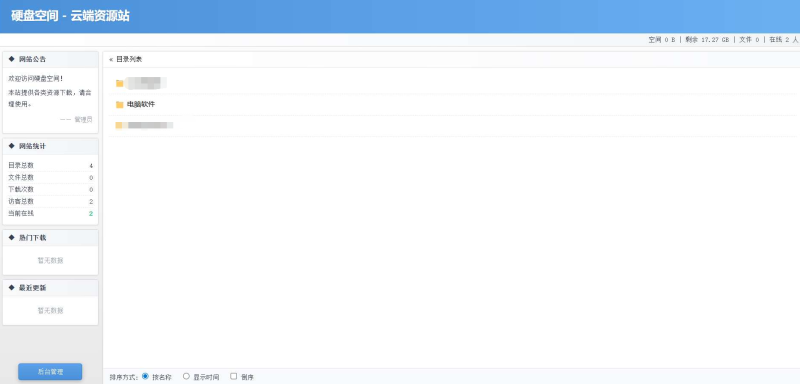The width and height of the screenshot is (800, 384).
Task: Click the « back arrow before 目录列表
Action: tap(111, 60)
